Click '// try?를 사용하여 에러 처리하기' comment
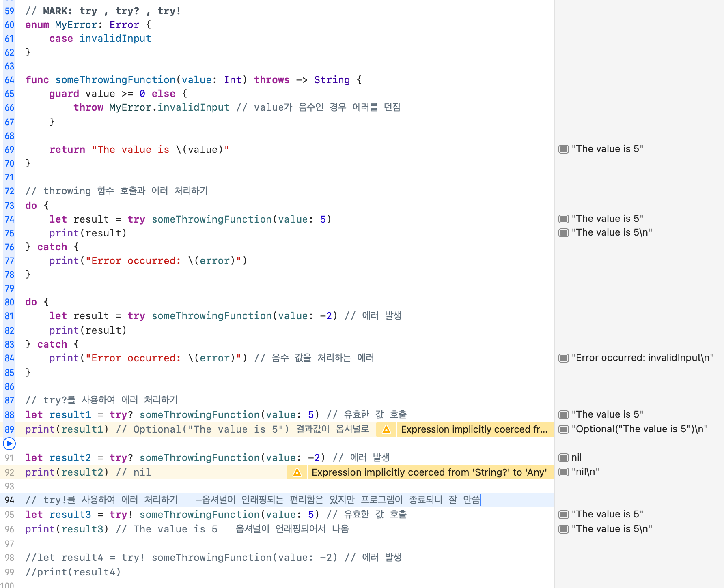724x588 pixels. 101,400
